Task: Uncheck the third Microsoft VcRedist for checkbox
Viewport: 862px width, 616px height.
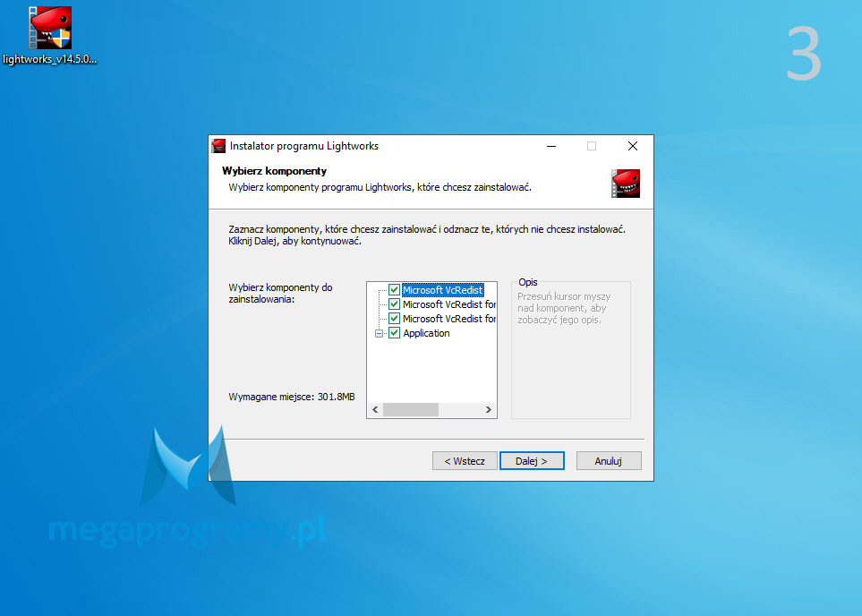Action: [x=394, y=319]
